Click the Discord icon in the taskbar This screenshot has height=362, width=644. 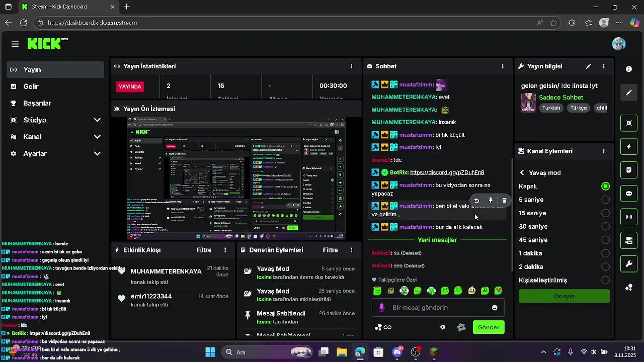397,352
